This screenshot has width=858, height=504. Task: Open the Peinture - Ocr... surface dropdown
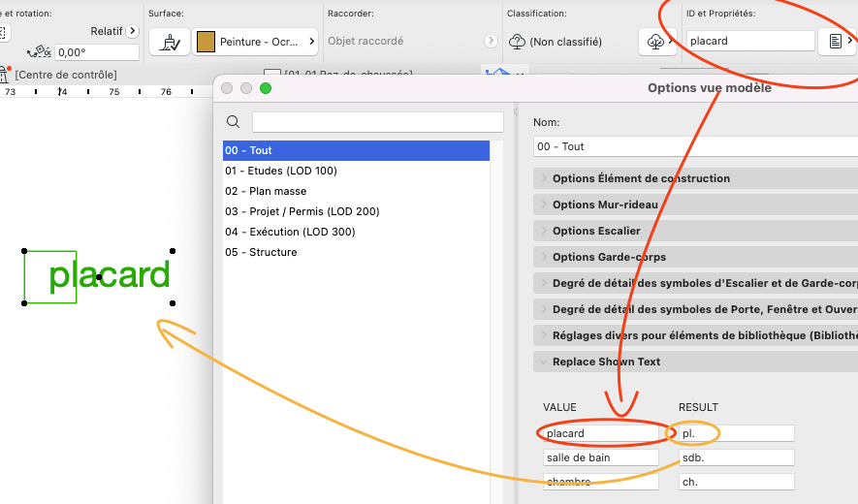[x=256, y=42]
